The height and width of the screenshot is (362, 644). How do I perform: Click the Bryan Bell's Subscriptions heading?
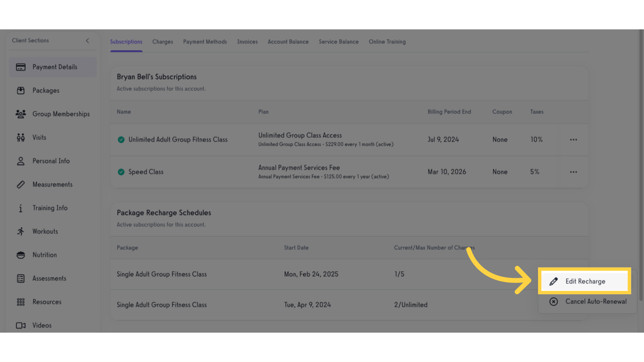(157, 77)
